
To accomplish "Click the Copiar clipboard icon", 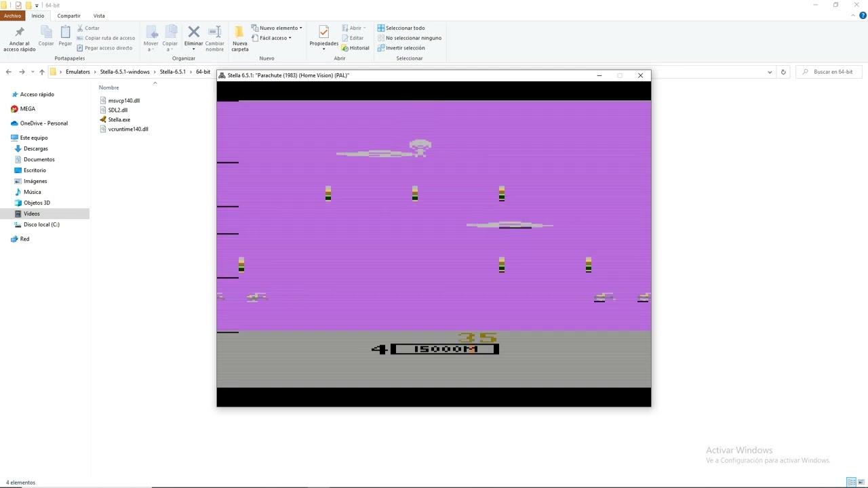I will pyautogui.click(x=46, y=32).
